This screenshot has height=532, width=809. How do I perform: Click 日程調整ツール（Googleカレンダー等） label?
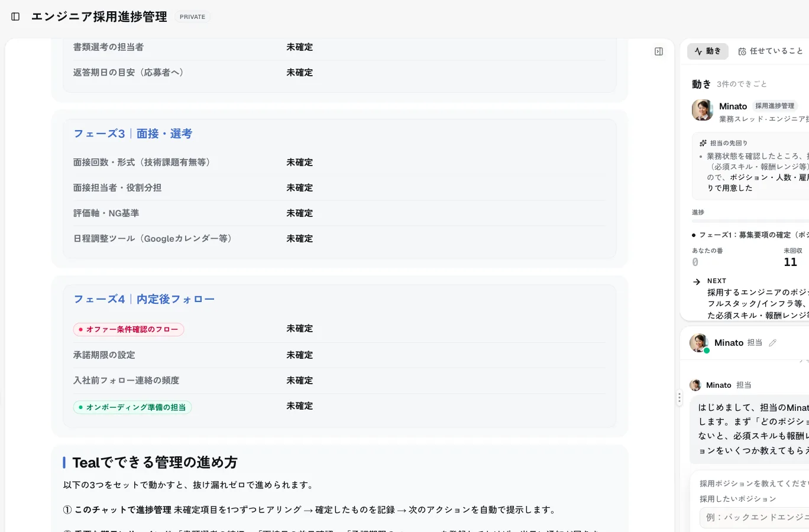(154, 238)
